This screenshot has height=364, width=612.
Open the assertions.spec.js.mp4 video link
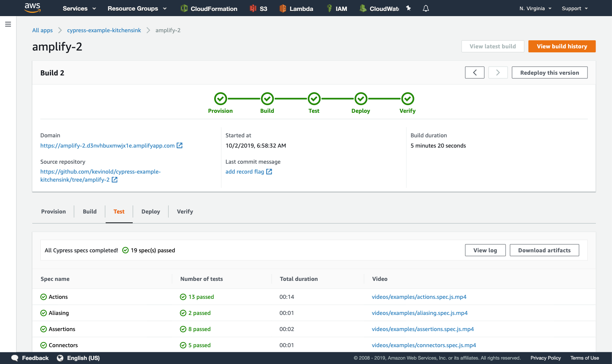pyautogui.click(x=423, y=329)
